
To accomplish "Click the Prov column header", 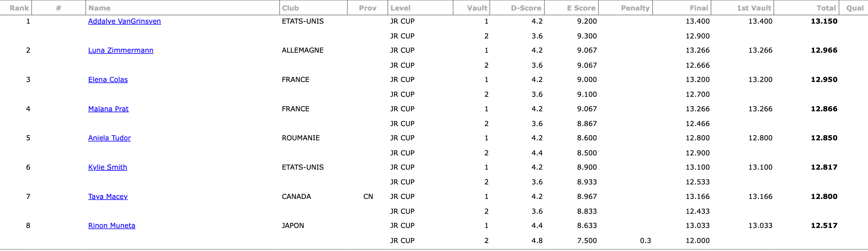I will coord(368,8).
